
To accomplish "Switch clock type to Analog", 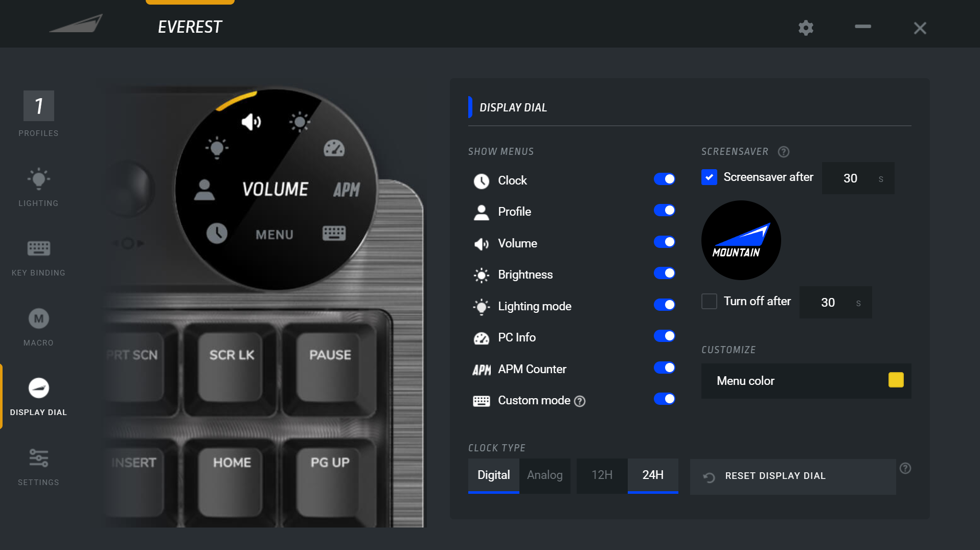I will 544,475.
